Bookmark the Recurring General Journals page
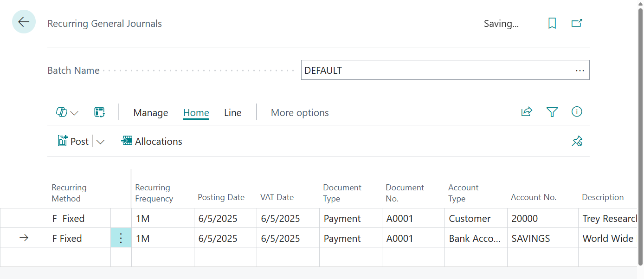Viewport: 644px width, 279px height. [552, 23]
